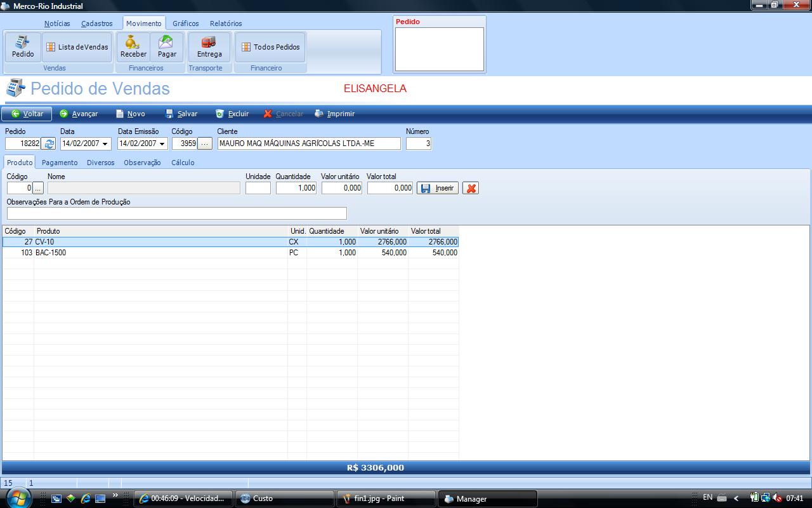
Task: Switch to the Pagamento tab
Action: pos(60,163)
